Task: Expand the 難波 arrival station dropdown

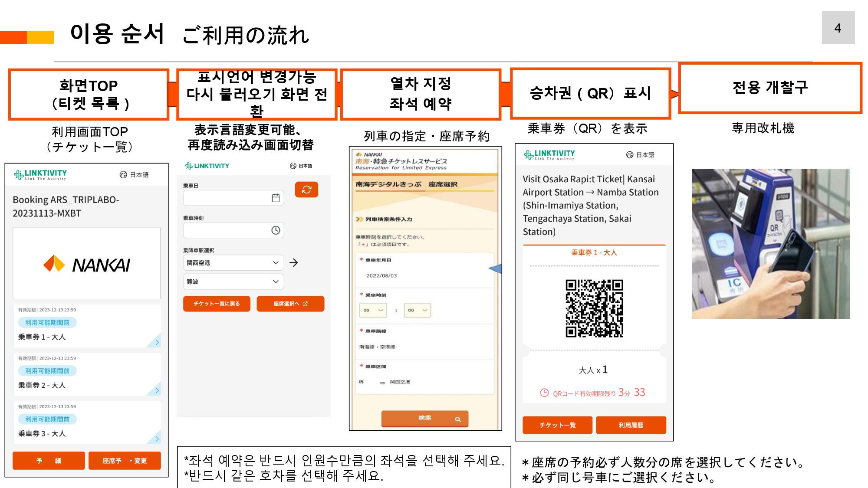Action: 233,282
